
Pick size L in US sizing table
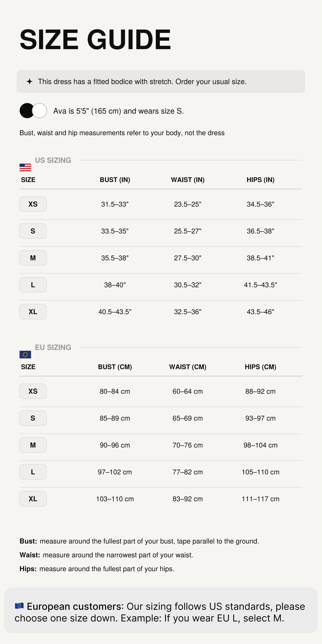[x=33, y=285]
